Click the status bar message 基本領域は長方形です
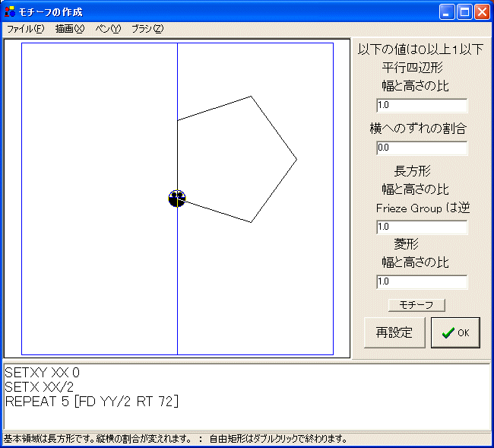 [x=97, y=439]
